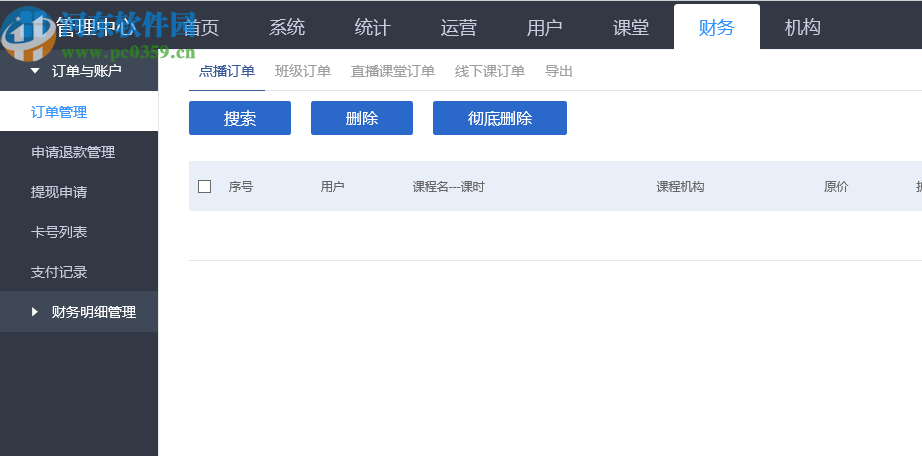Tick the select-all checkbox in table header

pos(205,187)
